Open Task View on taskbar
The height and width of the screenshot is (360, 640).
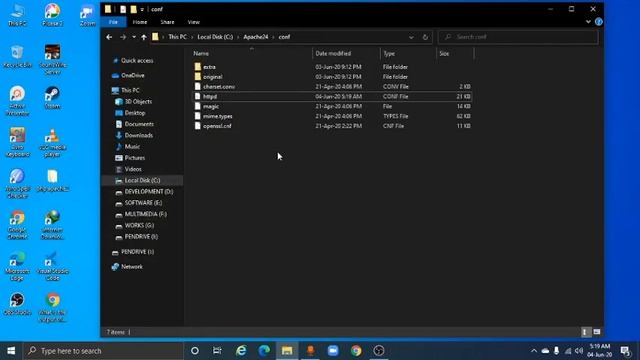click(x=217, y=351)
